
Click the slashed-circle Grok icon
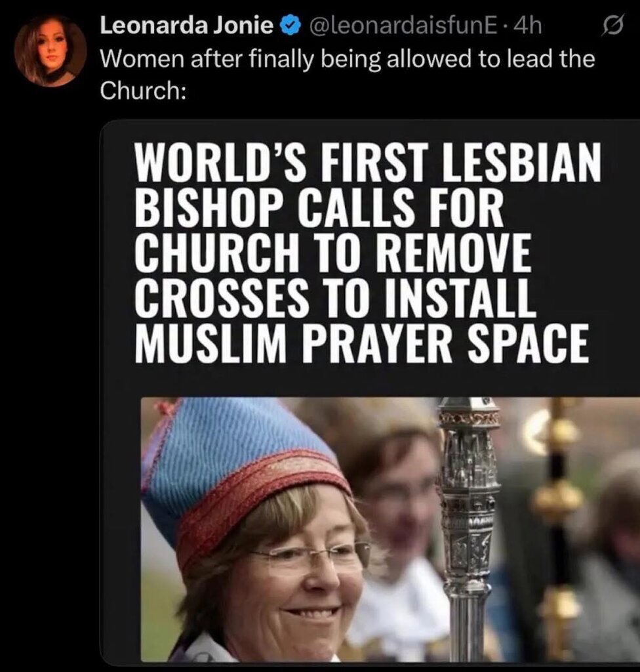pos(612,26)
